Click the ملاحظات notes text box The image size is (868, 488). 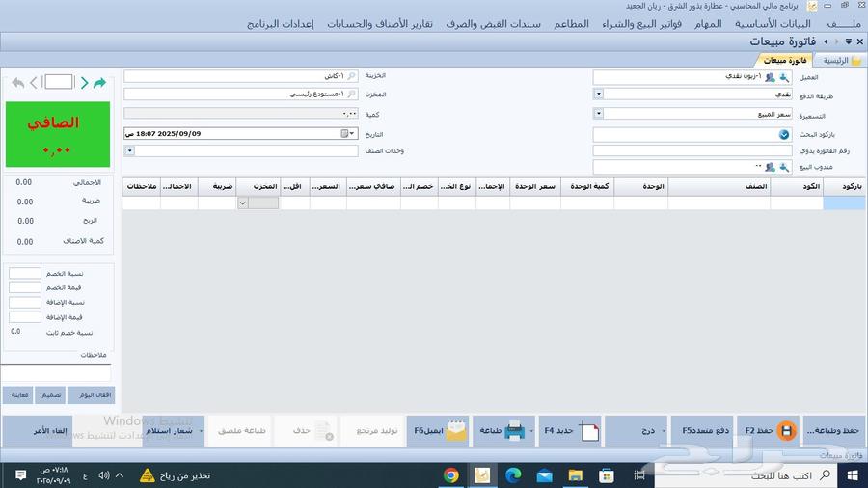56,372
